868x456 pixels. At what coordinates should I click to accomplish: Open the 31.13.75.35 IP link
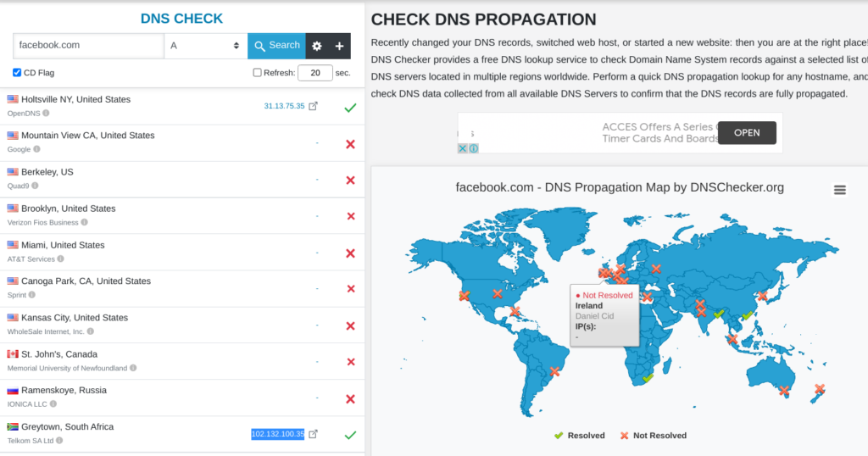pyautogui.click(x=284, y=106)
